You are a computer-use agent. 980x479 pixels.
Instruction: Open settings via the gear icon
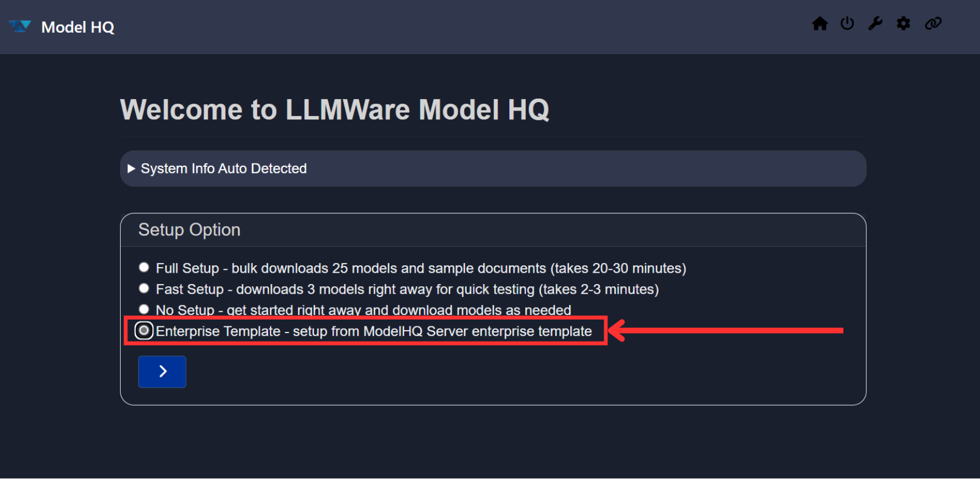(903, 24)
